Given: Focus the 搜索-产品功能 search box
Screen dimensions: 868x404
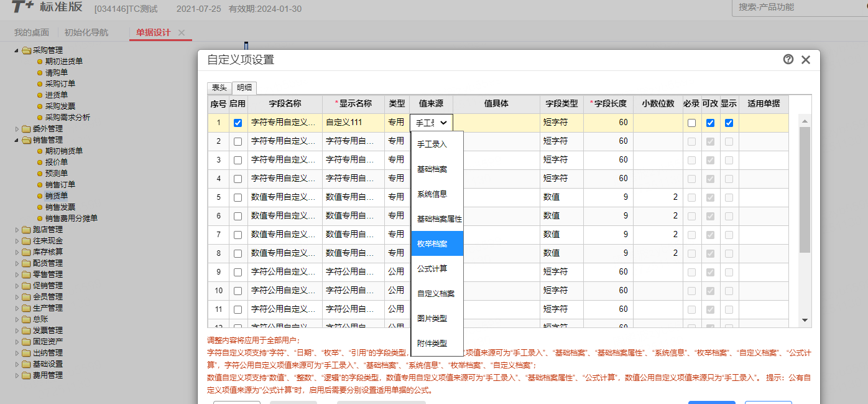Looking at the screenshot, I should tap(800, 7).
